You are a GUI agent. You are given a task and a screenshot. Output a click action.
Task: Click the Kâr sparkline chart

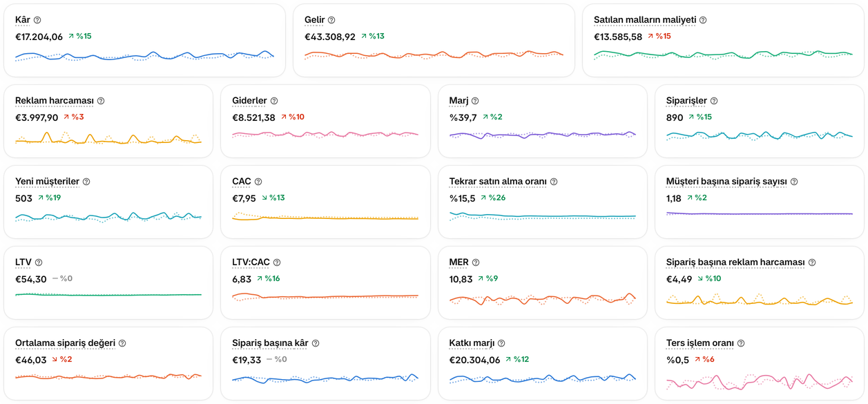tap(144, 56)
